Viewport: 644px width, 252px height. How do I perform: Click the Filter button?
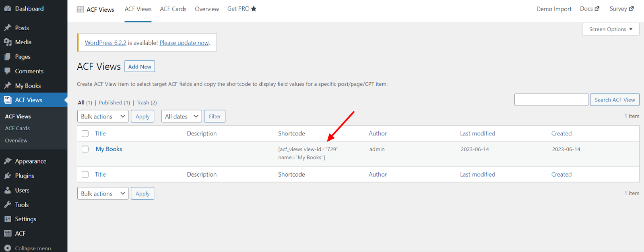click(215, 117)
